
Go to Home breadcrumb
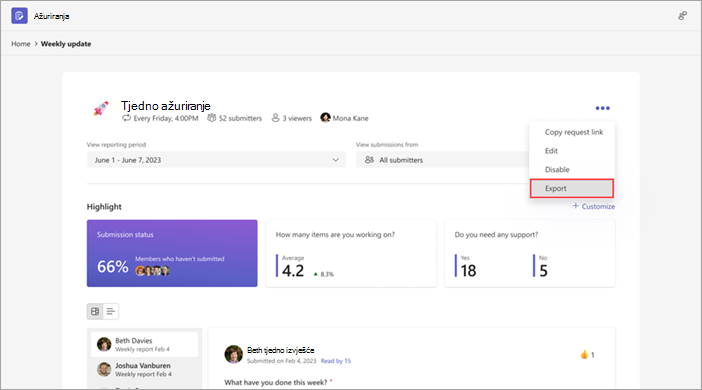click(21, 44)
